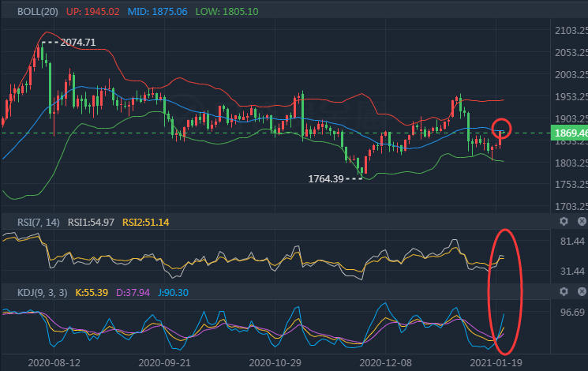The image size is (588, 371).
Task: Click the current price tag 1869.46
Action: point(569,133)
